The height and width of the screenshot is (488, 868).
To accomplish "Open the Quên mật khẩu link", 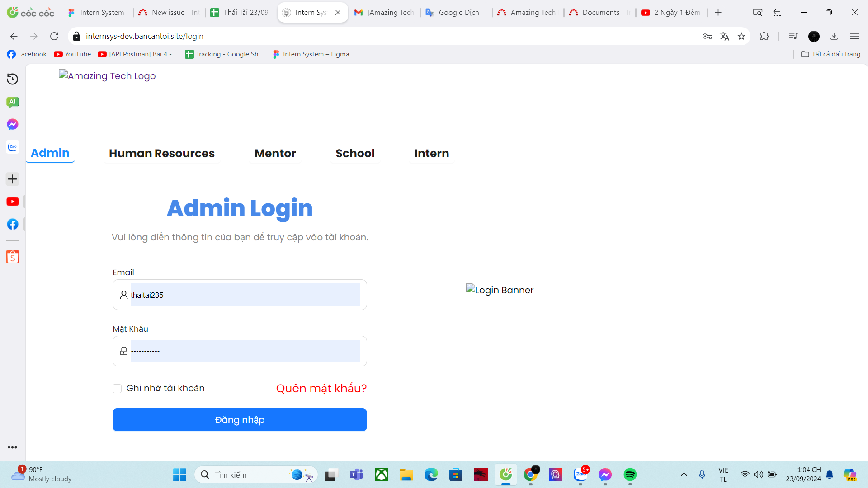I will click(321, 388).
